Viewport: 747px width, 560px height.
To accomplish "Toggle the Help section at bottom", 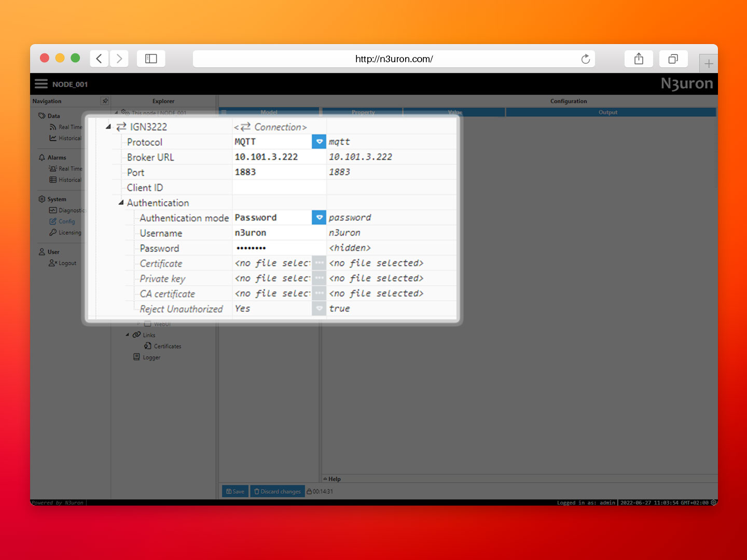I will coord(333,479).
